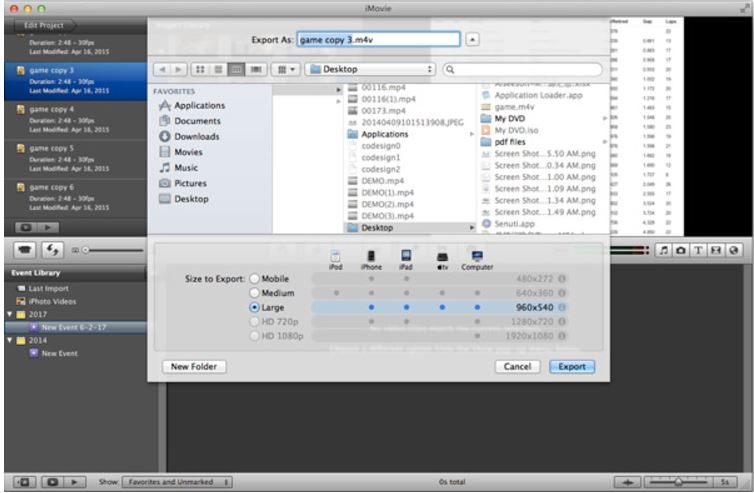Select Mobile export size
754x493 pixels.
(254, 278)
